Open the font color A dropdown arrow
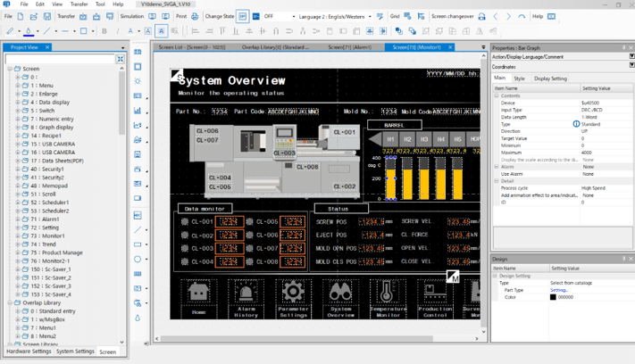 [x=139, y=31]
